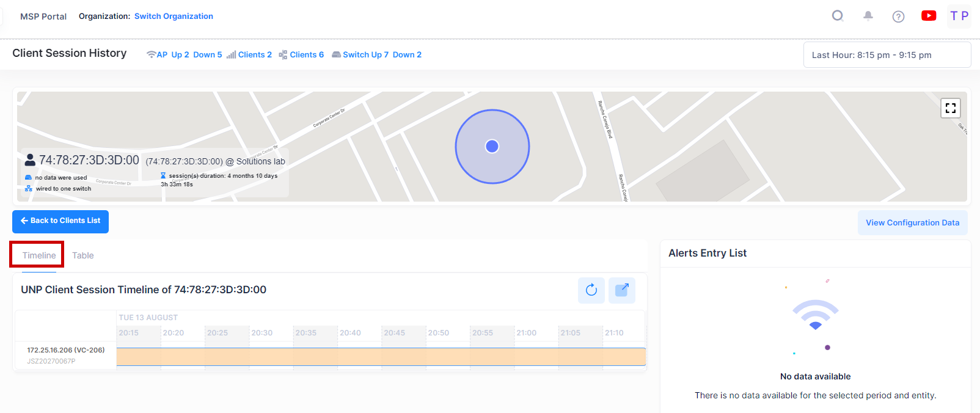The height and width of the screenshot is (413, 980).
Task: Open session timeline in expanded view
Action: 621,290
